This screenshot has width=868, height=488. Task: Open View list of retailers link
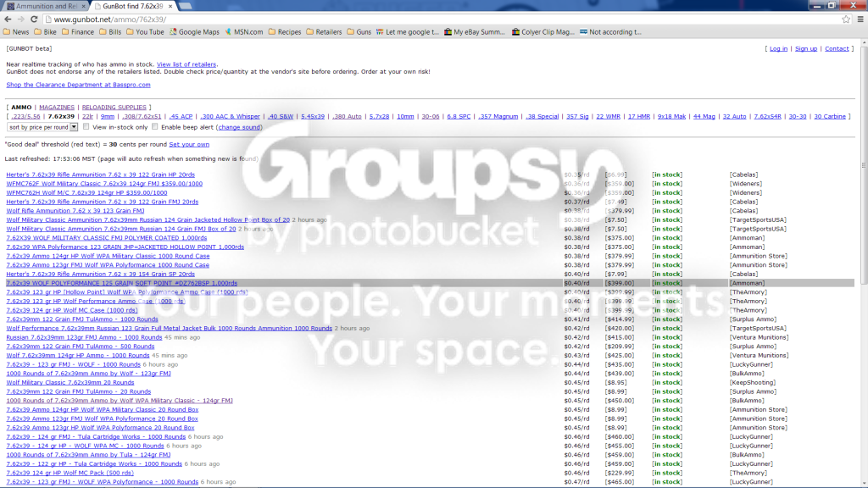(x=186, y=64)
